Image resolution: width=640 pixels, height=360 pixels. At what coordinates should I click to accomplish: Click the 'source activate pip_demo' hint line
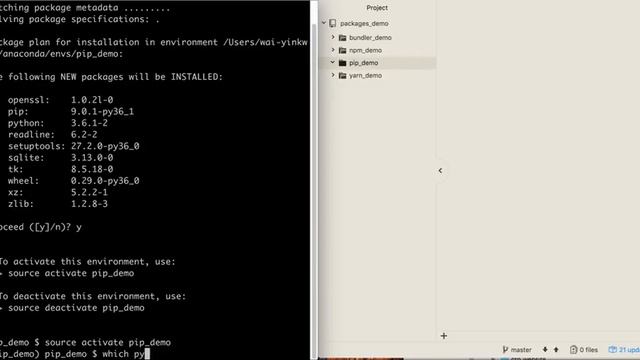click(x=71, y=273)
